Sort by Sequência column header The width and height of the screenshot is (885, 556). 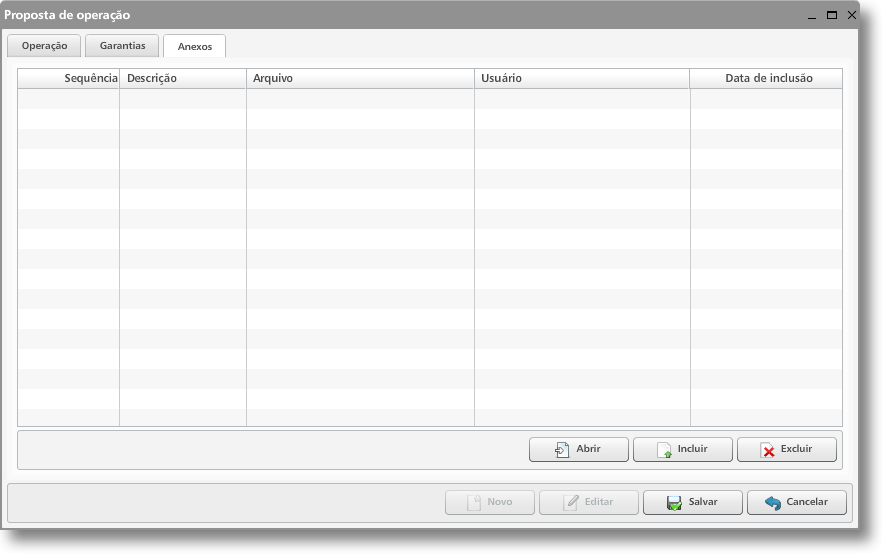[68, 78]
